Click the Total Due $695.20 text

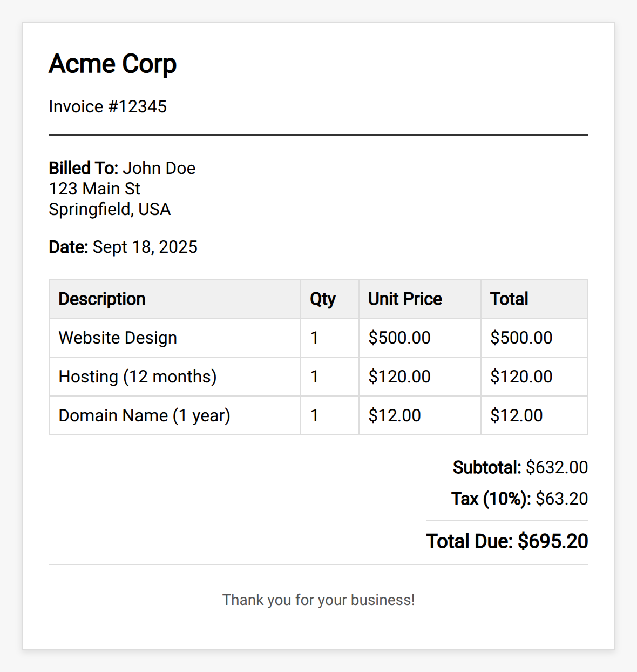(507, 541)
